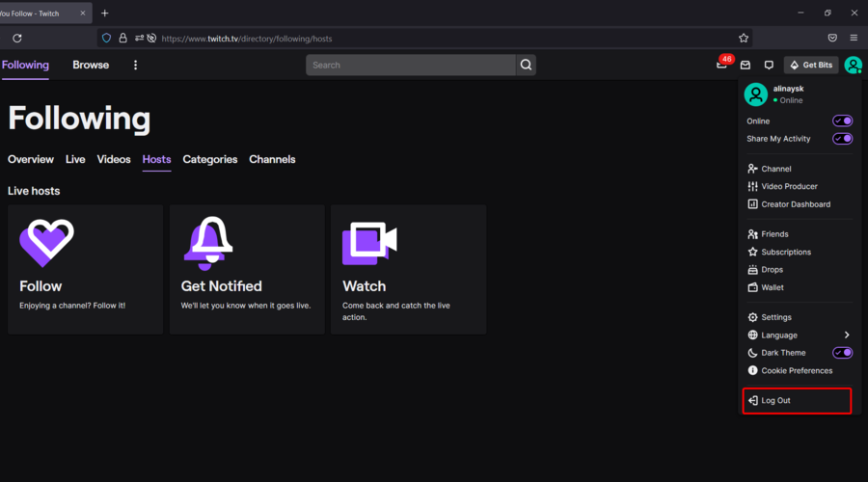Open the Pocket save icon
Image resolution: width=868 pixels, height=482 pixels.
tap(832, 38)
